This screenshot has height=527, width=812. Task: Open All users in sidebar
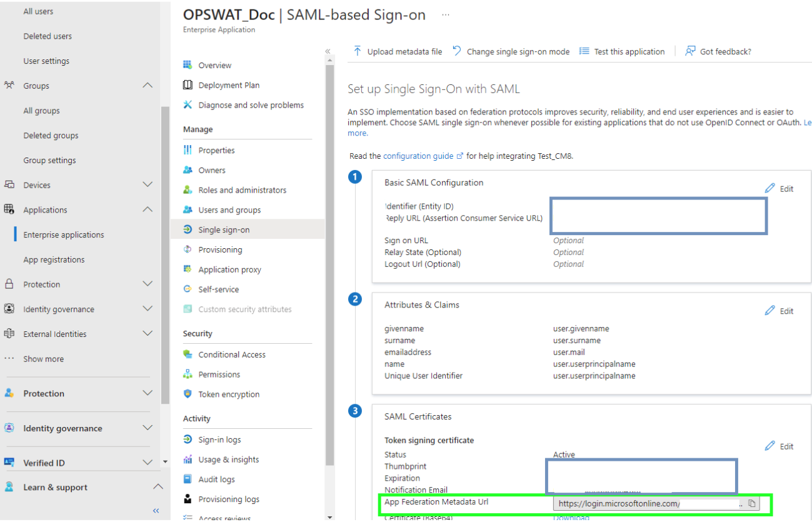coord(38,11)
